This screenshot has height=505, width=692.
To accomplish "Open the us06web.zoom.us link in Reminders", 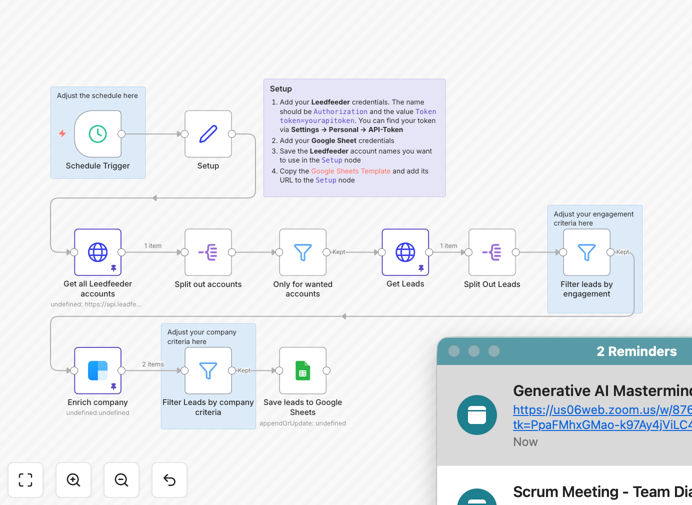I will pos(602,417).
